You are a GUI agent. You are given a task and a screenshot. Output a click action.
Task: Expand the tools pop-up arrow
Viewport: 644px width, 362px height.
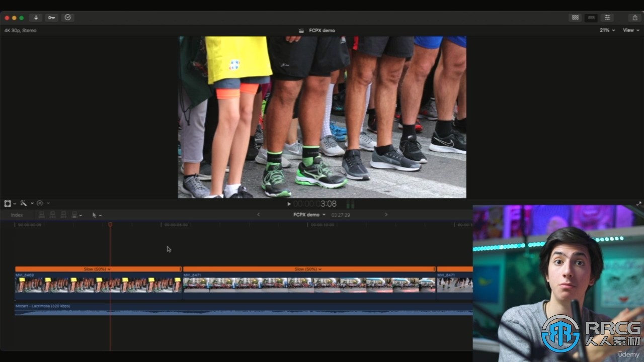click(x=101, y=216)
